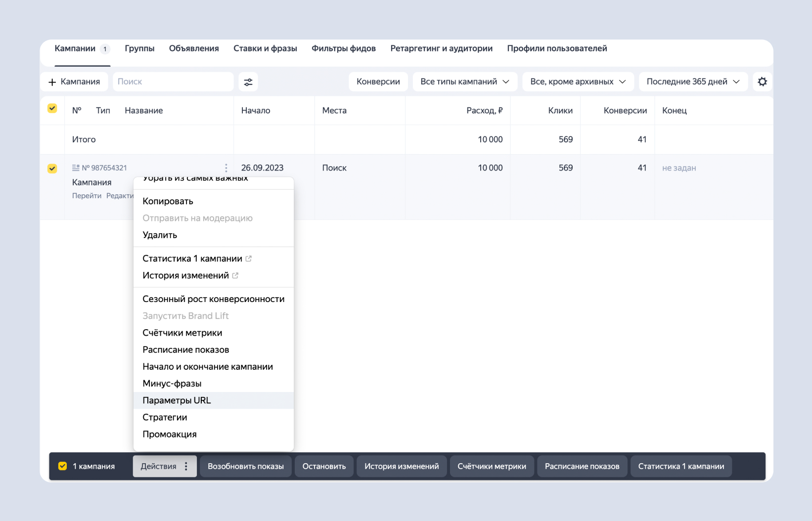Viewport: 812px width, 521px height.
Task: Select Параметры URL from the context menu
Action: pos(177,400)
